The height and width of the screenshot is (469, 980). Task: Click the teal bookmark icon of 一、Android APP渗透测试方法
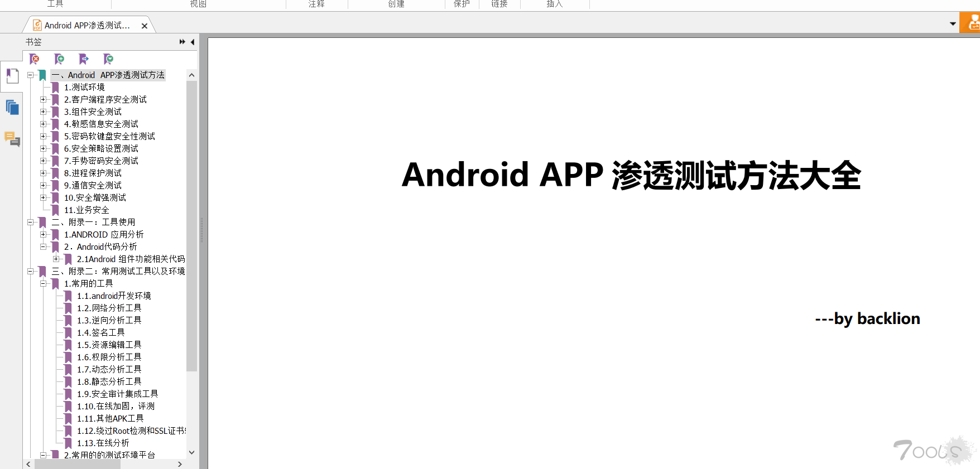coord(42,75)
